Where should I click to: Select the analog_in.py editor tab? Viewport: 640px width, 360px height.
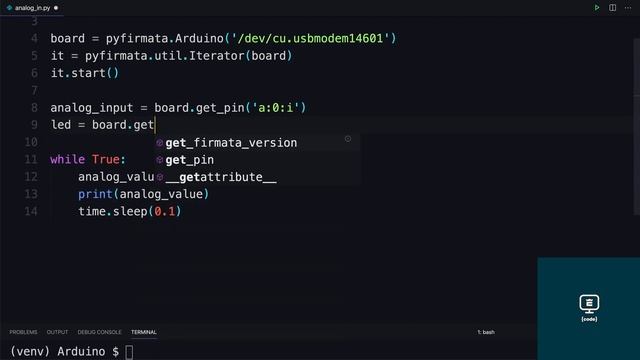[32, 8]
